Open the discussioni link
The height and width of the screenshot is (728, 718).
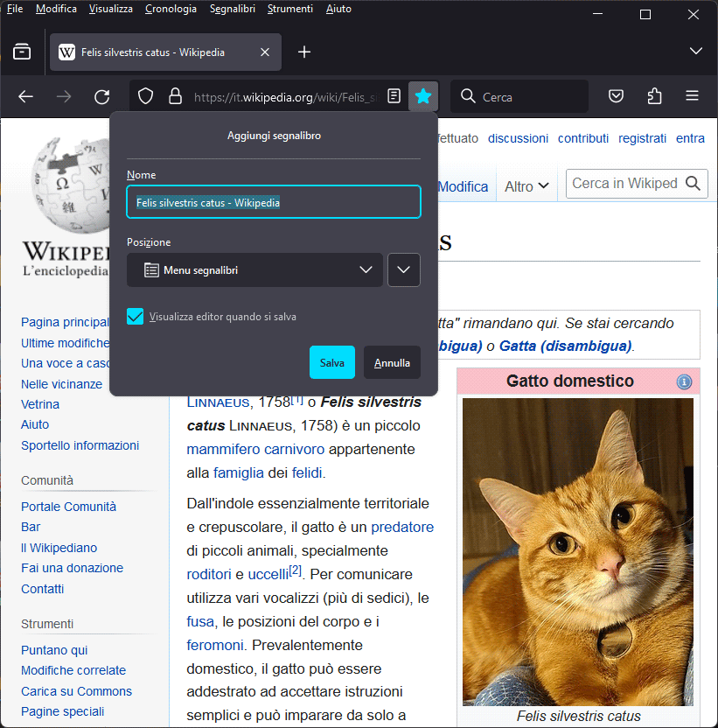click(518, 138)
